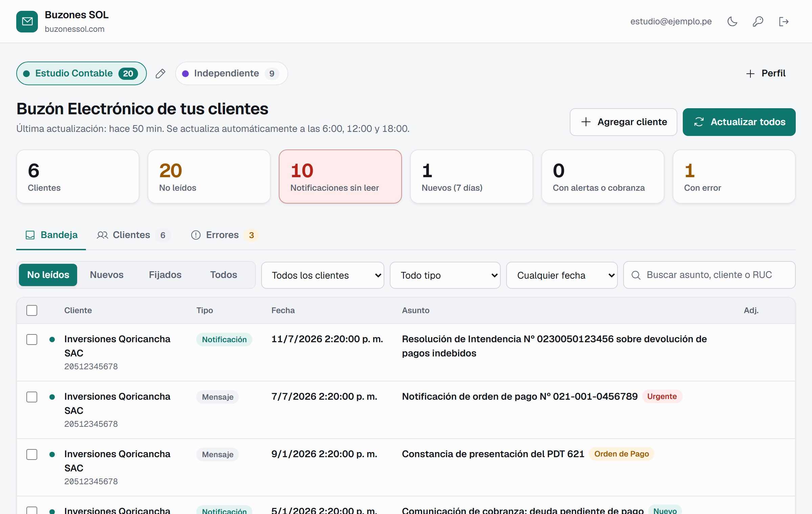Select the Fijados filter

[165, 275]
